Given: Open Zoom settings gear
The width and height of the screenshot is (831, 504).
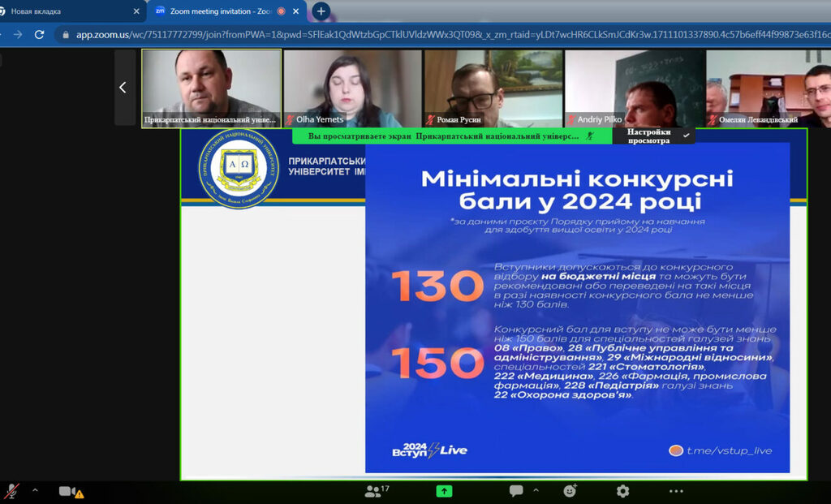Looking at the screenshot, I should pyautogui.click(x=622, y=491).
